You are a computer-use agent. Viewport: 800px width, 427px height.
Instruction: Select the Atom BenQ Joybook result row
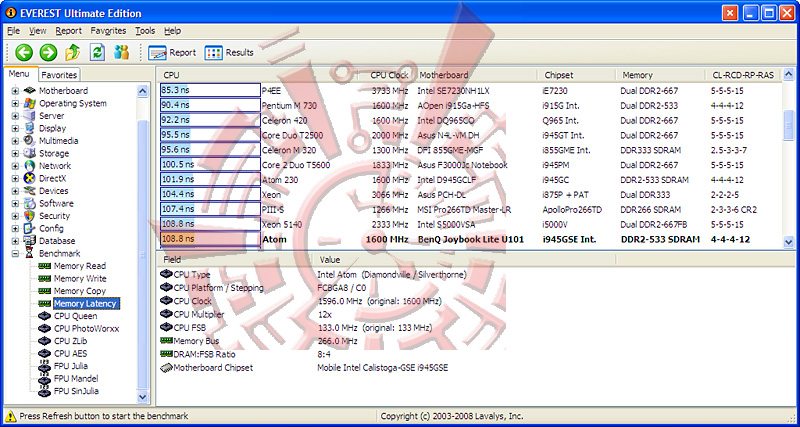point(469,239)
